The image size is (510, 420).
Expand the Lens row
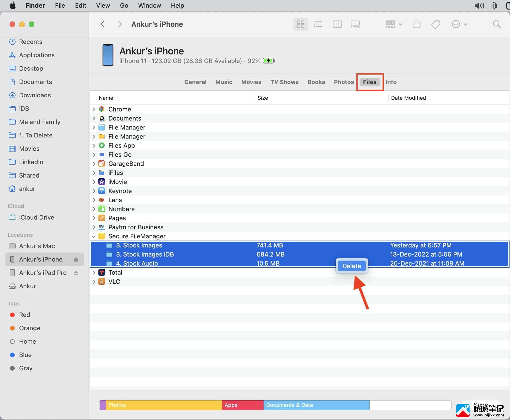(94, 200)
